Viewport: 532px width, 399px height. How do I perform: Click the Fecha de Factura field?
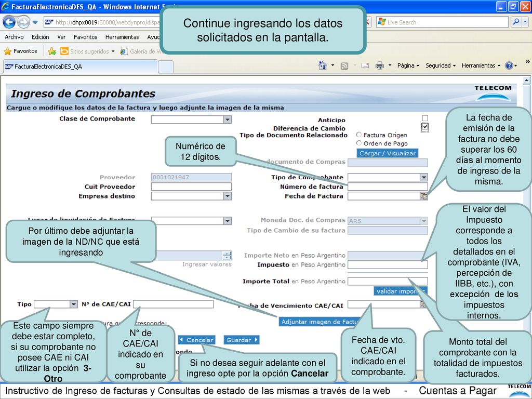pos(384,196)
